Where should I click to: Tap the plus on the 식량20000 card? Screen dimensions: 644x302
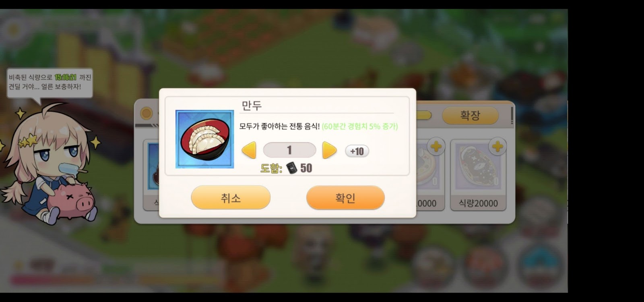(497, 146)
